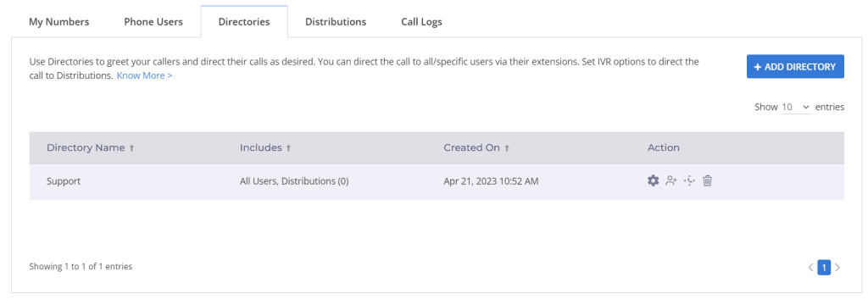Image resolution: width=868 pixels, height=305 pixels.
Task: Delete the Support directory via trash icon
Action: (707, 180)
